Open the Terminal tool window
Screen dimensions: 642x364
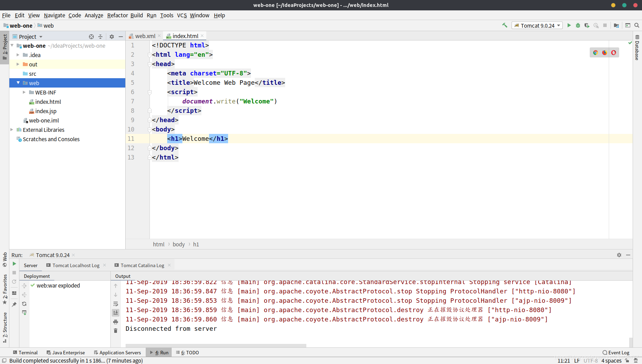25,353
